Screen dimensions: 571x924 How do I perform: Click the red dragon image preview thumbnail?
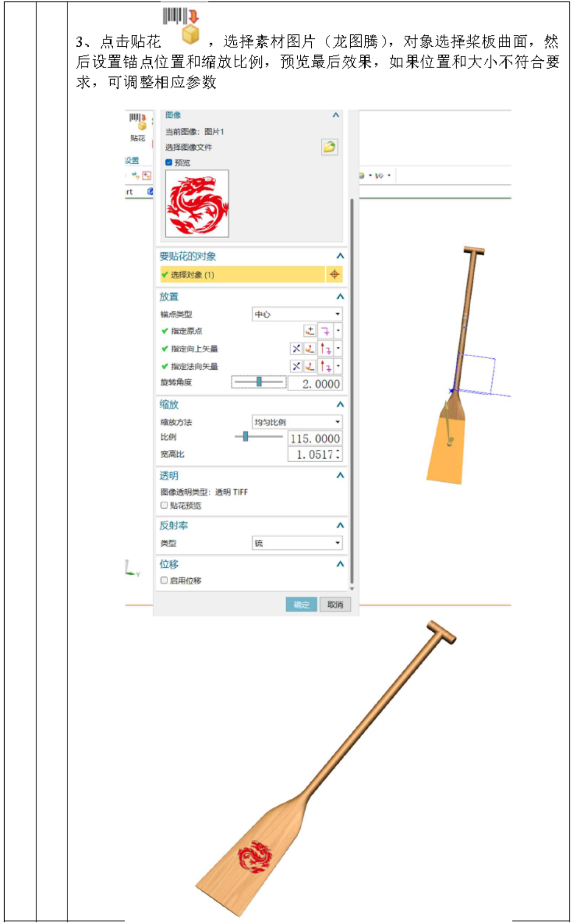[197, 204]
